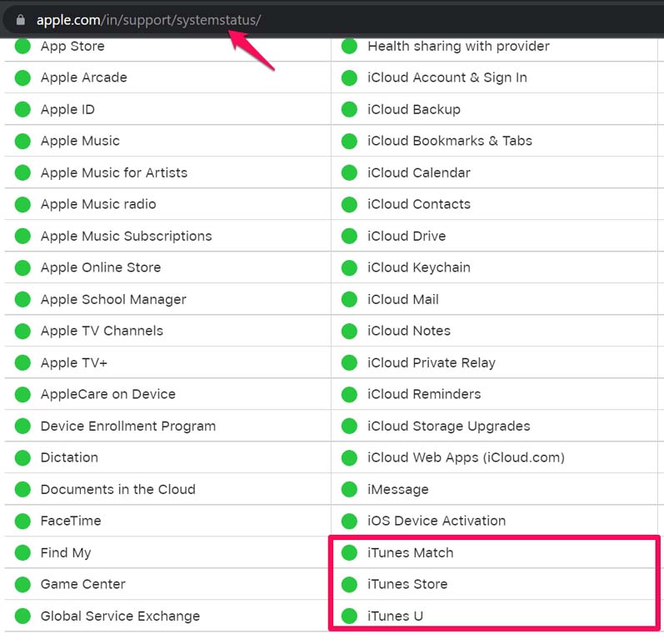
Task: Click the Apple Music for Artists label
Action: click(114, 172)
